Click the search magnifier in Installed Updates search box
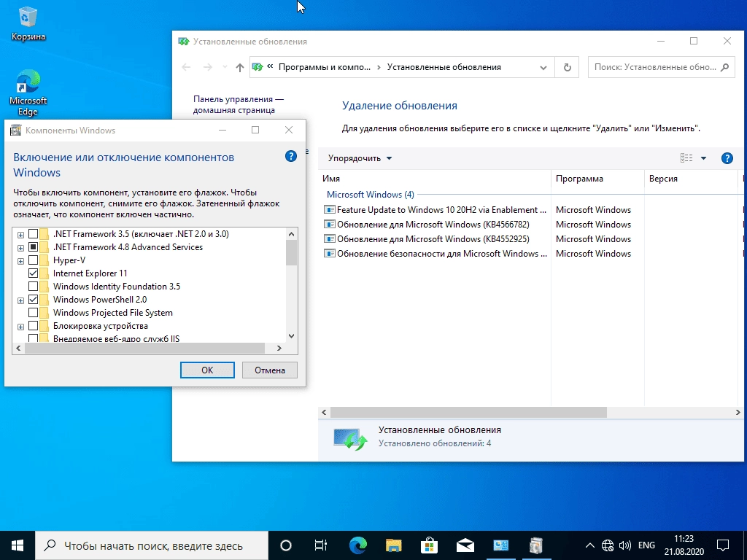 click(x=724, y=67)
